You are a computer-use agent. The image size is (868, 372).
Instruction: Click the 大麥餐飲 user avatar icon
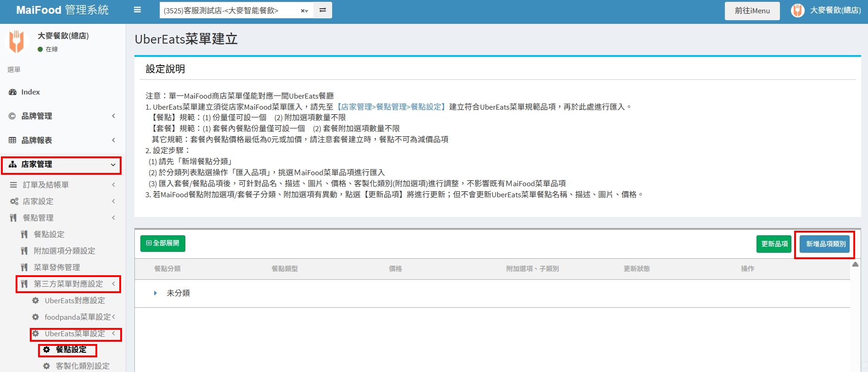coord(797,11)
